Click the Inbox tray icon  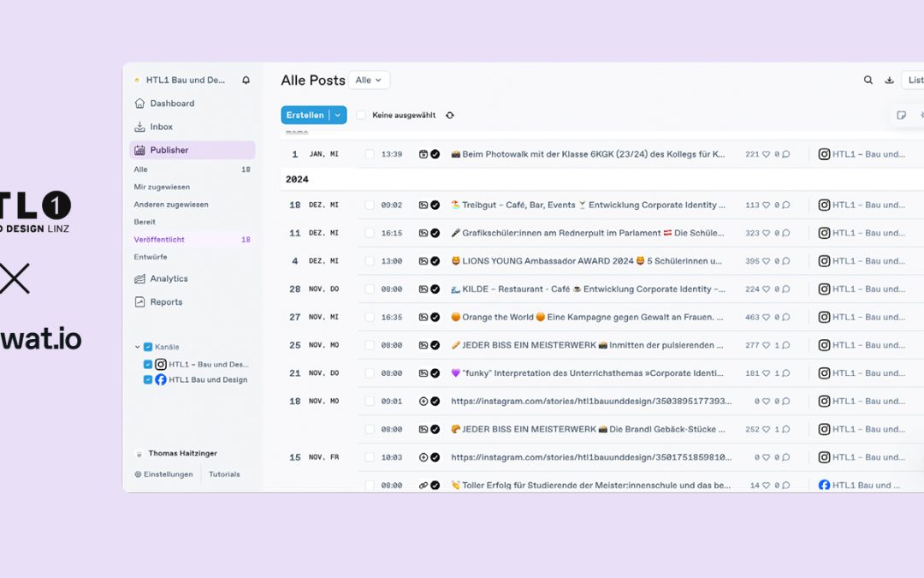tap(139, 127)
